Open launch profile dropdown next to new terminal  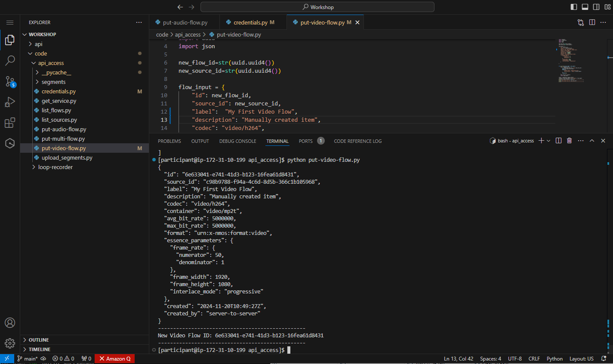click(548, 141)
